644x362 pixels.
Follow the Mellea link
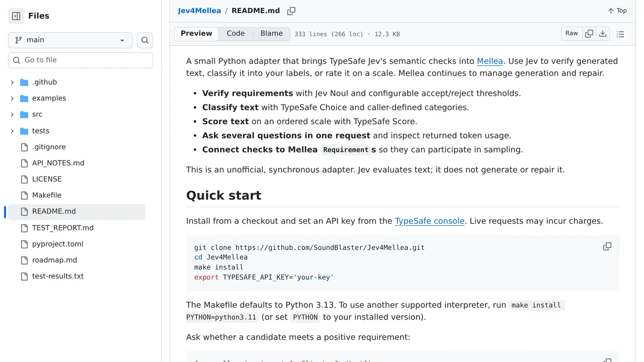tap(490, 61)
